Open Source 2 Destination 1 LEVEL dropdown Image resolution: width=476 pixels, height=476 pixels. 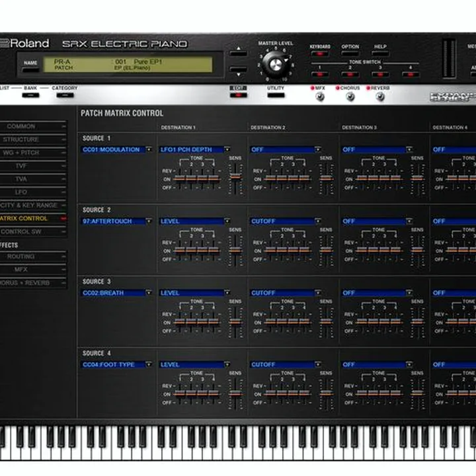point(195,221)
